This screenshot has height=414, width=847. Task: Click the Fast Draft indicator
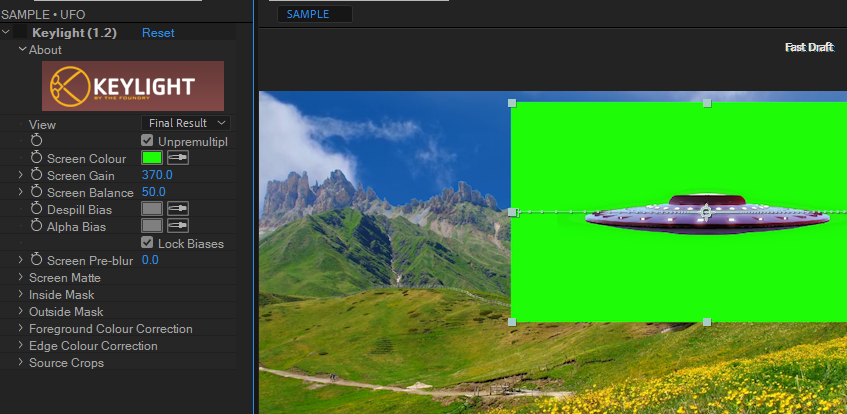tap(809, 48)
